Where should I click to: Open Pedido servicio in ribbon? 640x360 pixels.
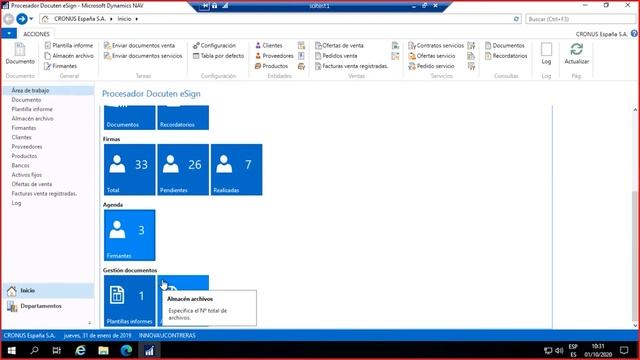tap(431, 66)
